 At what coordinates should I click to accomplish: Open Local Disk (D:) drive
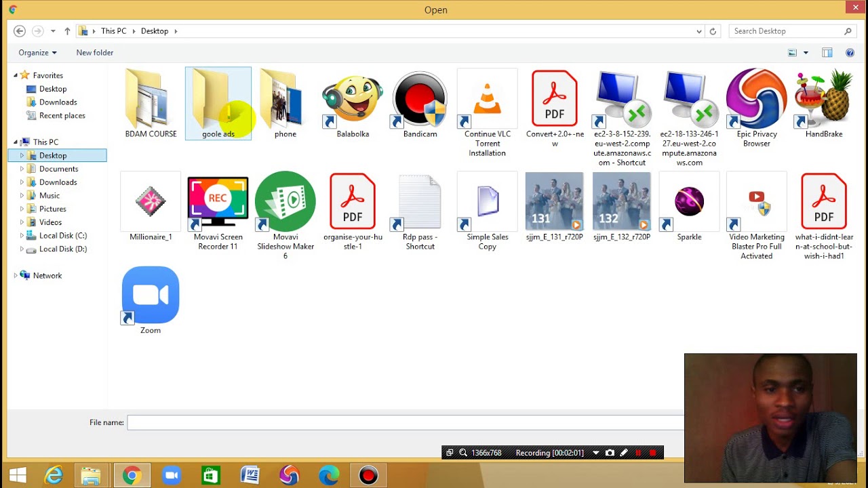pyautogui.click(x=63, y=249)
